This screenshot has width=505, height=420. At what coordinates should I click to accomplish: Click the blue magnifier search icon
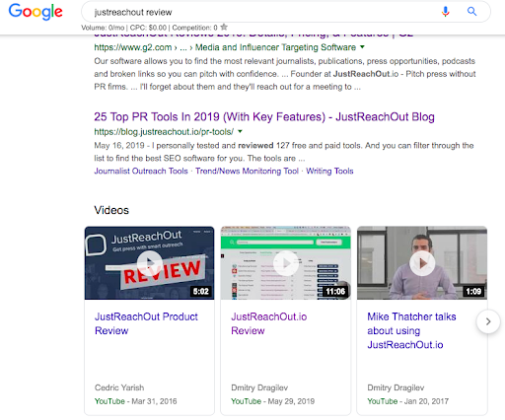pyautogui.click(x=471, y=12)
